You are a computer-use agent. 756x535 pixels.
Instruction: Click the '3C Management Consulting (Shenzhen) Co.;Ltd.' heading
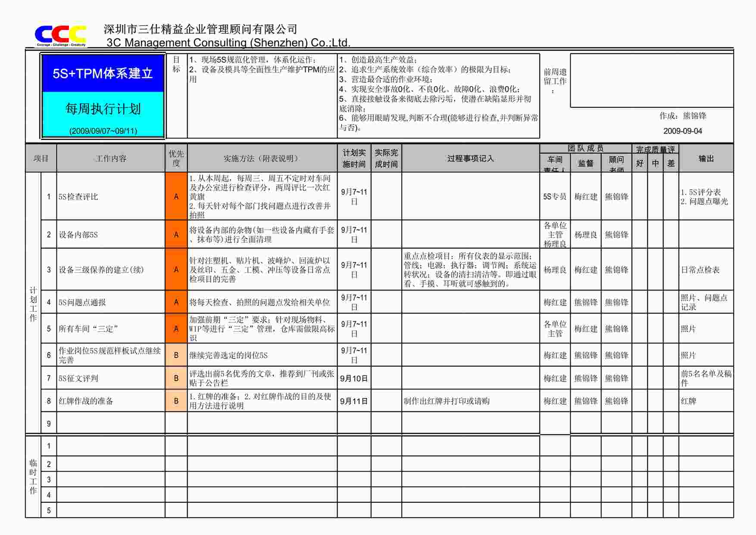[228, 43]
